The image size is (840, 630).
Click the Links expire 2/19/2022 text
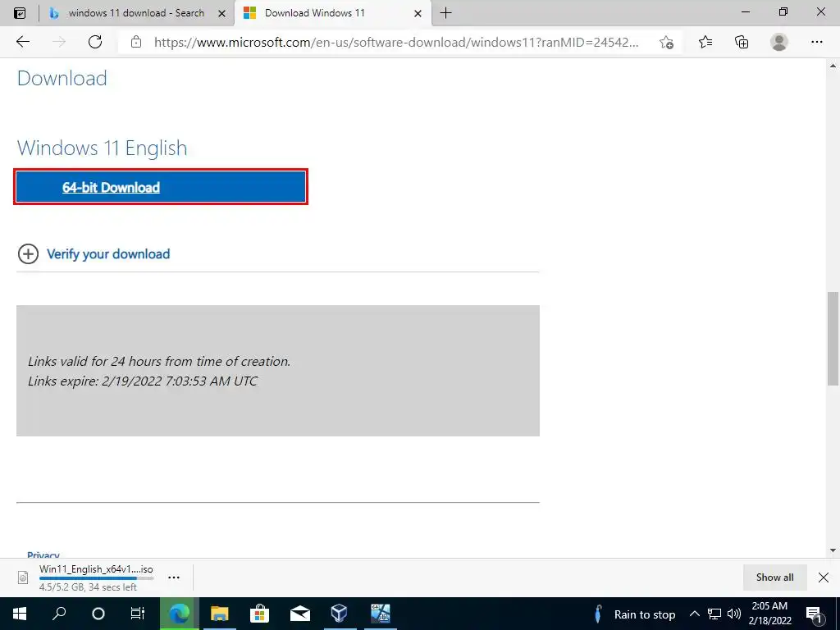(143, 381)
